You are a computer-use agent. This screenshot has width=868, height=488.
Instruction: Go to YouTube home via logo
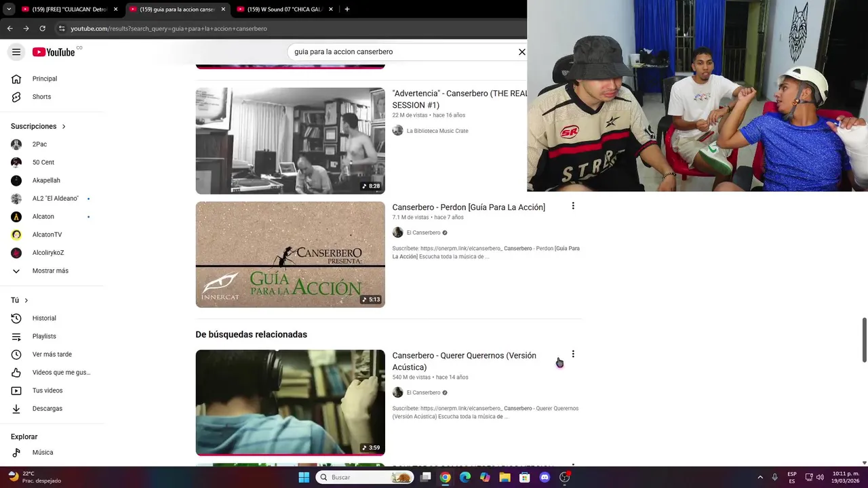[54, 52]
